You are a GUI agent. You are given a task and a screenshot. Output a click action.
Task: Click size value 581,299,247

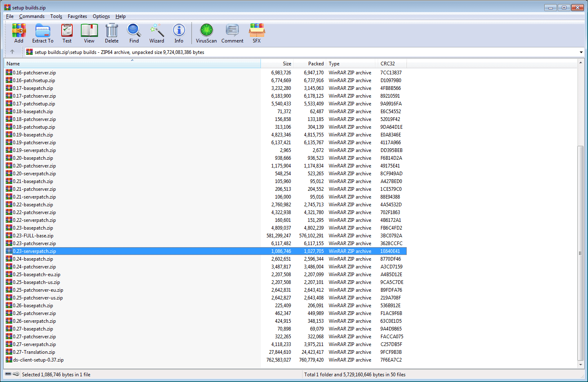click(279, 235)
